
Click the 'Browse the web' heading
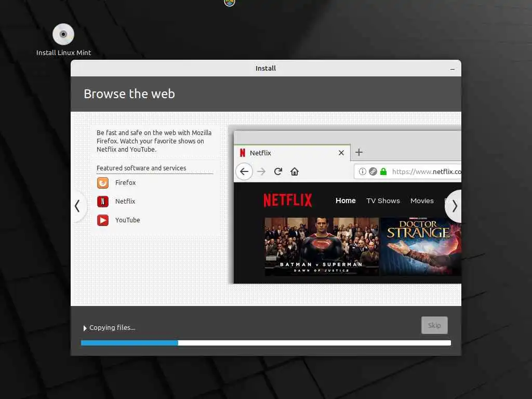coord(129,94)
